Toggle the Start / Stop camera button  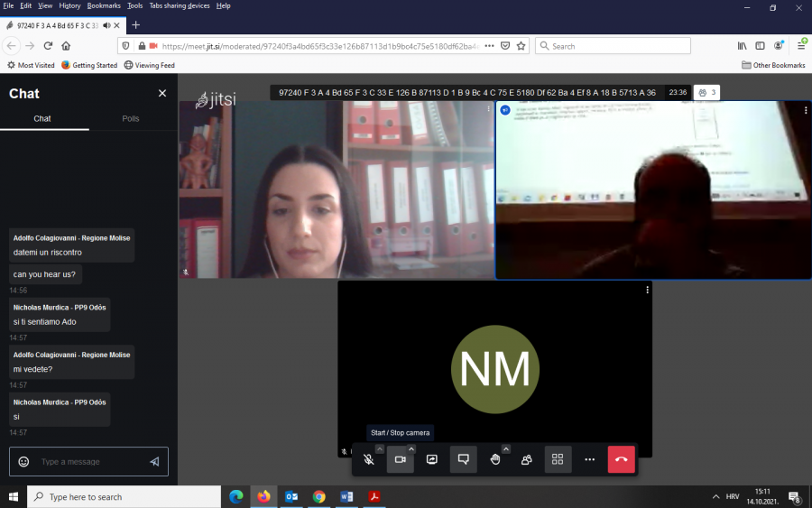click(x=400, y=459)
